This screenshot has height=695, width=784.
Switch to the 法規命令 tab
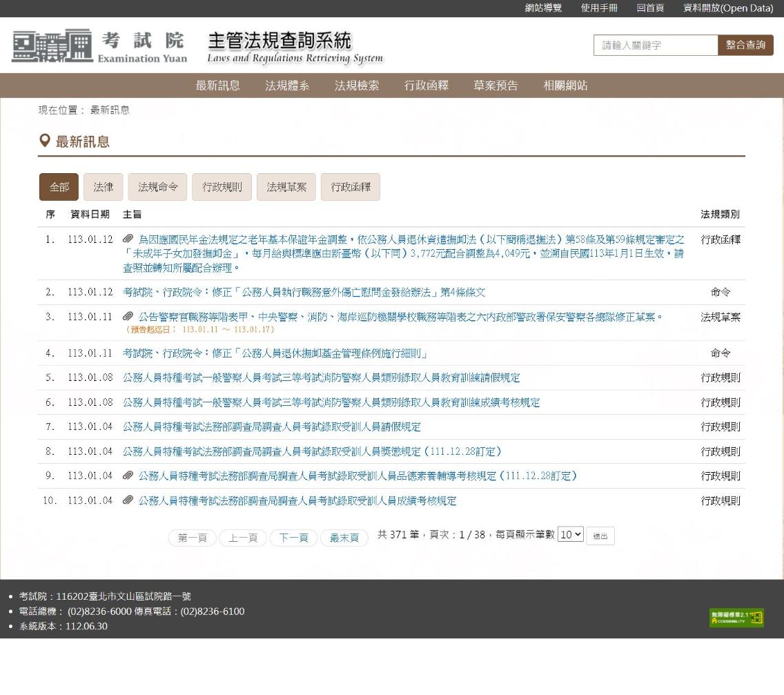point(157,187)
